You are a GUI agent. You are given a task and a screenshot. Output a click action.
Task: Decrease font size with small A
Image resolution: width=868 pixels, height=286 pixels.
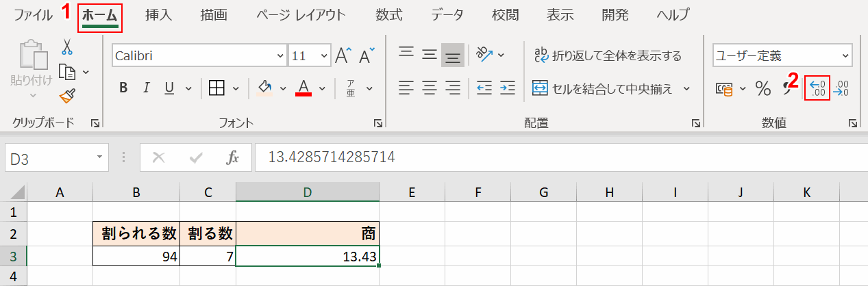click(367, 56)
